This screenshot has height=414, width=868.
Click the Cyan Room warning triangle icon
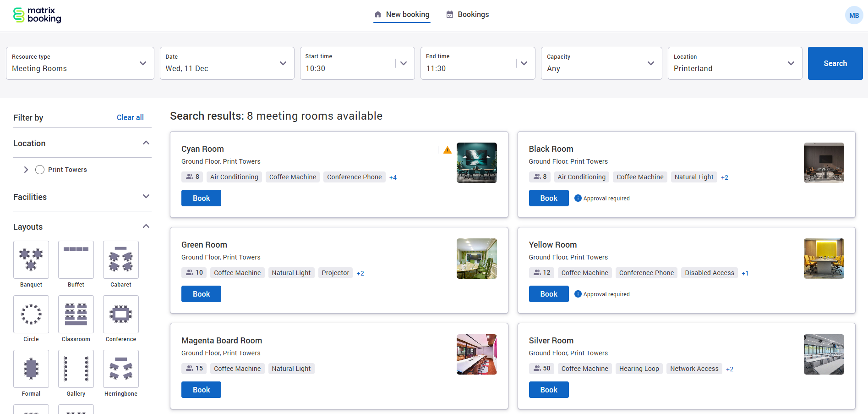click(448, 150)
